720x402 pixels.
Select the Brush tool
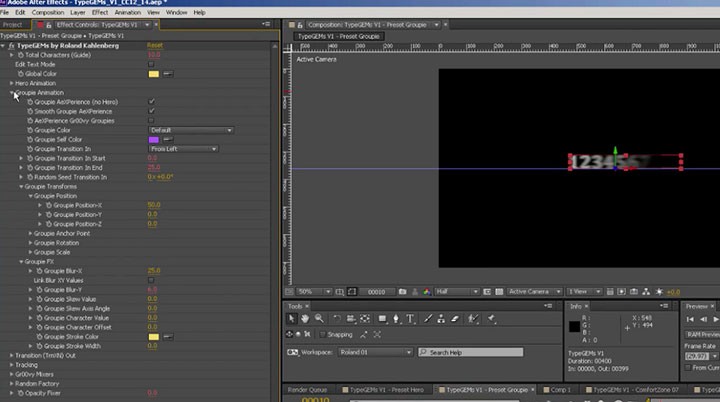click(x=428, y=318)
